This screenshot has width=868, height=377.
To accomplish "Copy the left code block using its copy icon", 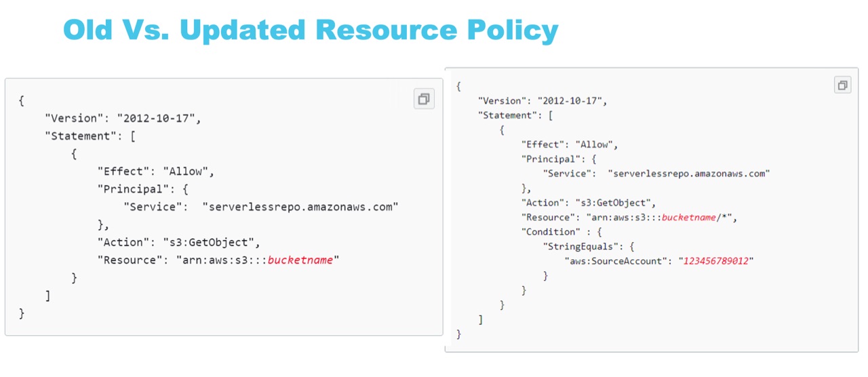I will tap(424, 99).
